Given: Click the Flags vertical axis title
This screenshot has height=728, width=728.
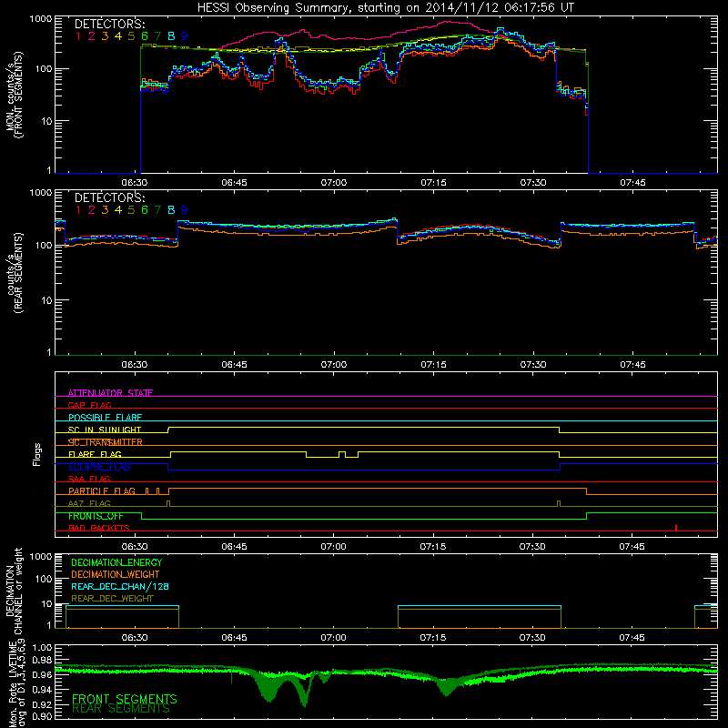Looking at the screenshot, I should [x=37, y=454].
